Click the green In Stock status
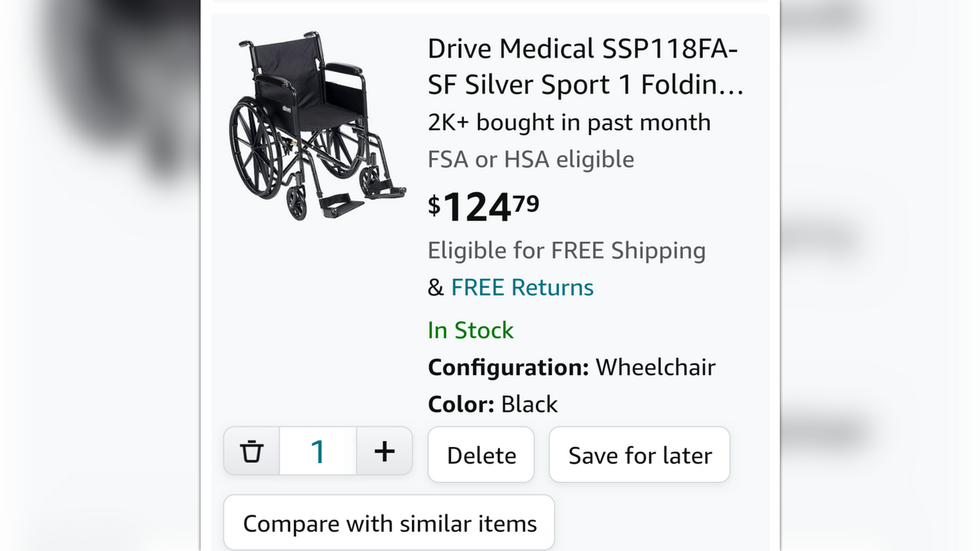Viewport: 980px width, 551px height. coord(470,331)
